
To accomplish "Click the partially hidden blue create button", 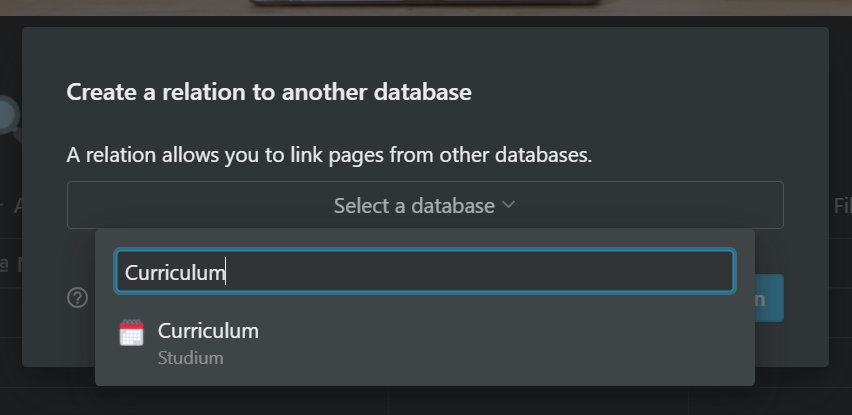I will click(769, 298).
